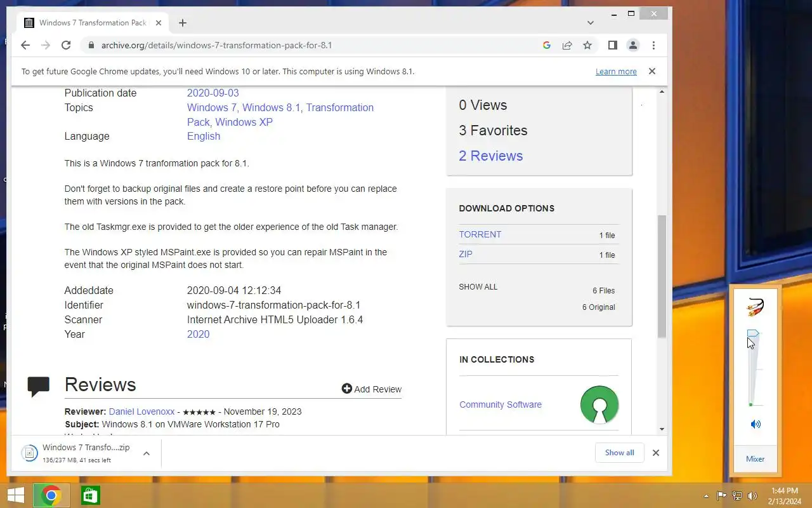The height and width of the screenshot is (508, 812).
Task: Open the 2020-09-03 publication date link
Action: point(213,93)
